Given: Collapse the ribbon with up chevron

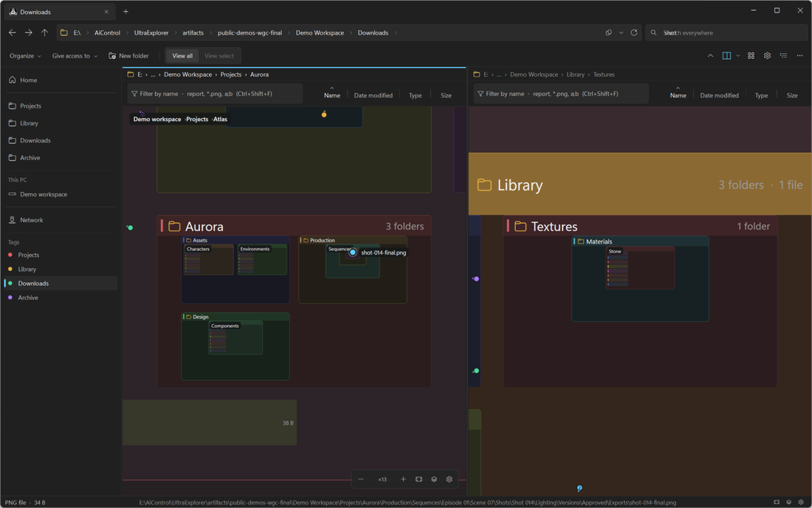Looking at the screenshot, I should coord(710,56).
